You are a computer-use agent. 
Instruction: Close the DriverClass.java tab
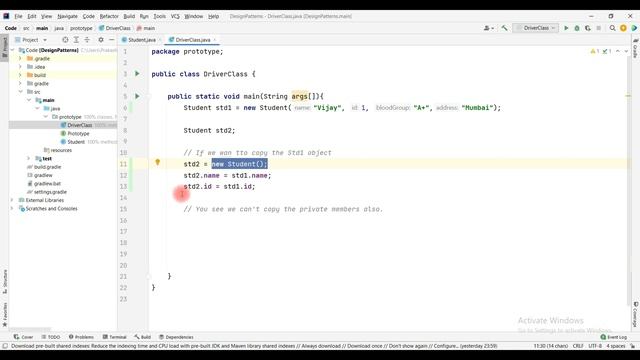point(215,40)
